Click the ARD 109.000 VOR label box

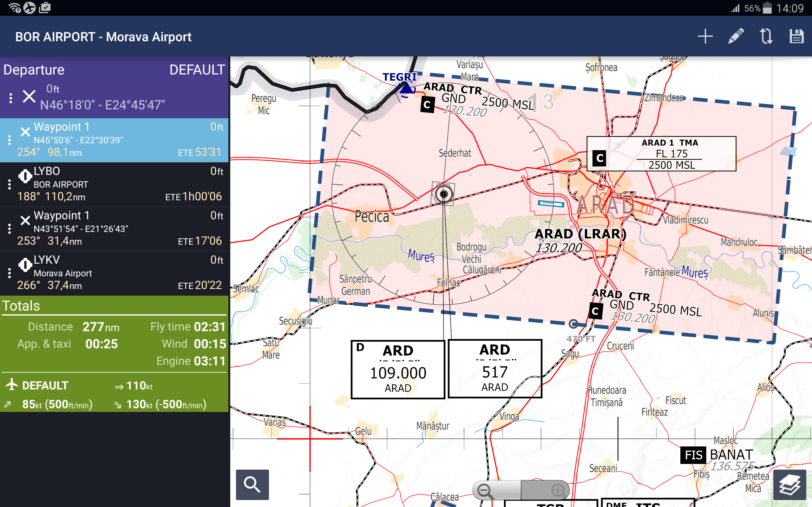point(398,369)
